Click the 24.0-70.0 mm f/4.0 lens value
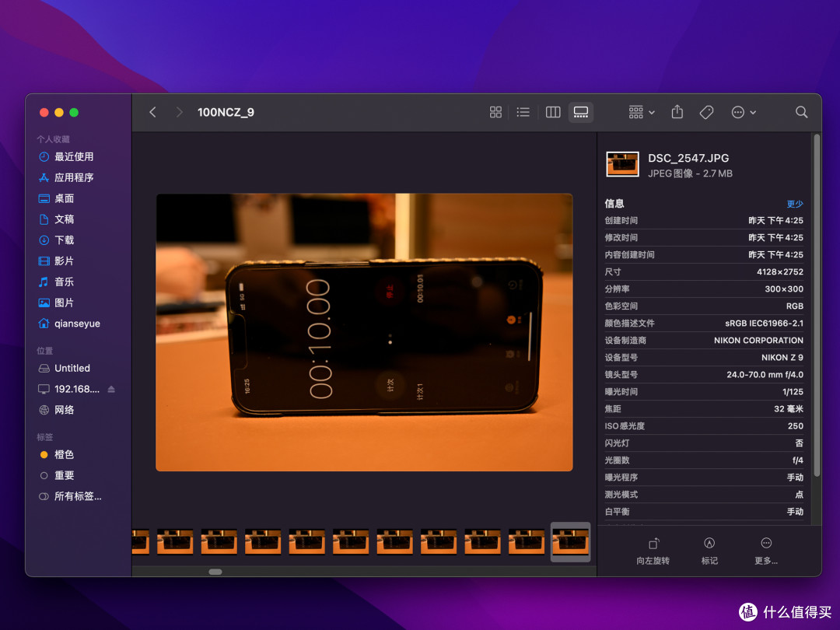The width and height of the screenshot is (840, 630). 765,374
